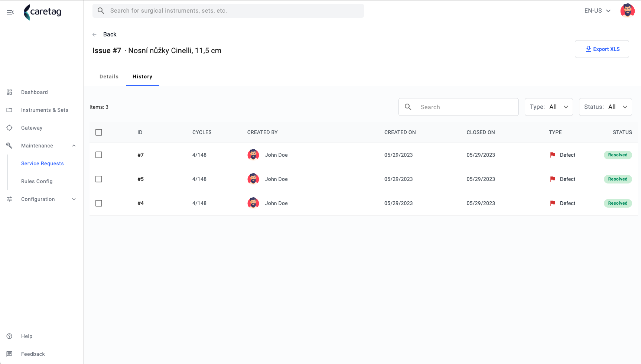This screenshot has width=641, height=364.
Task: Select the checkbox for issue #4 row
Action: pos(99,203)
